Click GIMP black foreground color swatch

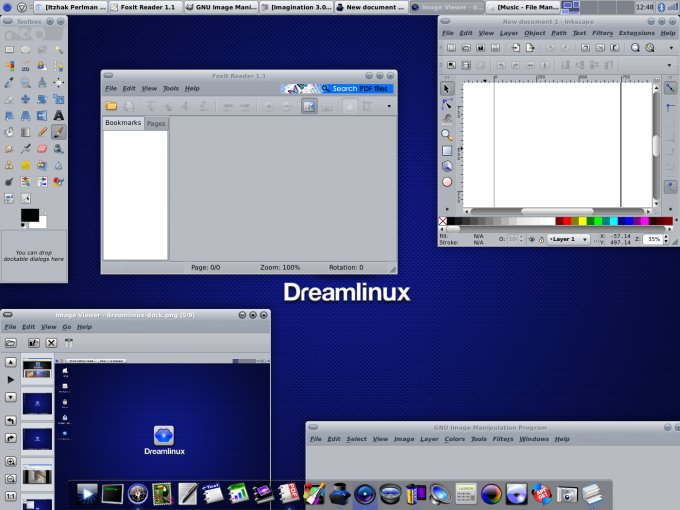pyautogui.click(x=29, y=215)
